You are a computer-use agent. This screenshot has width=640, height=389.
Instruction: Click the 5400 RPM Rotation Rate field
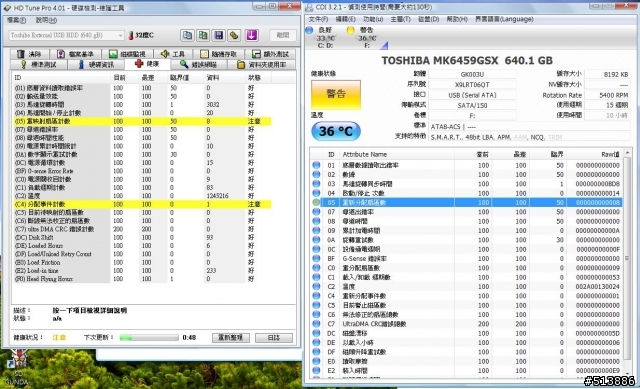607,95
